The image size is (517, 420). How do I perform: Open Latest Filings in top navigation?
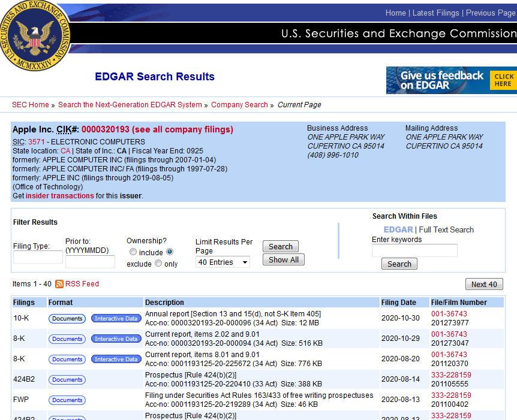click(x=435, y=13)
